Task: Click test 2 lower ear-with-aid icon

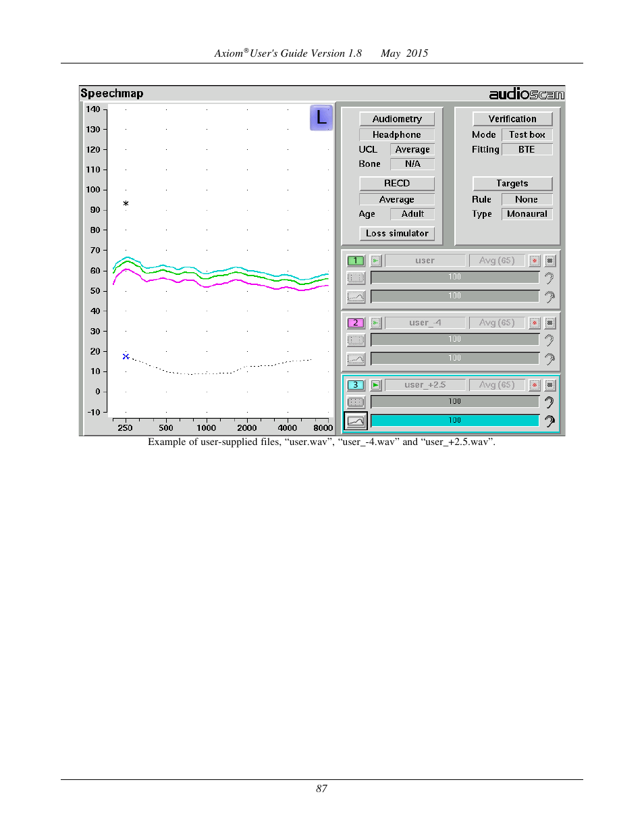Action: pos(549,359)
